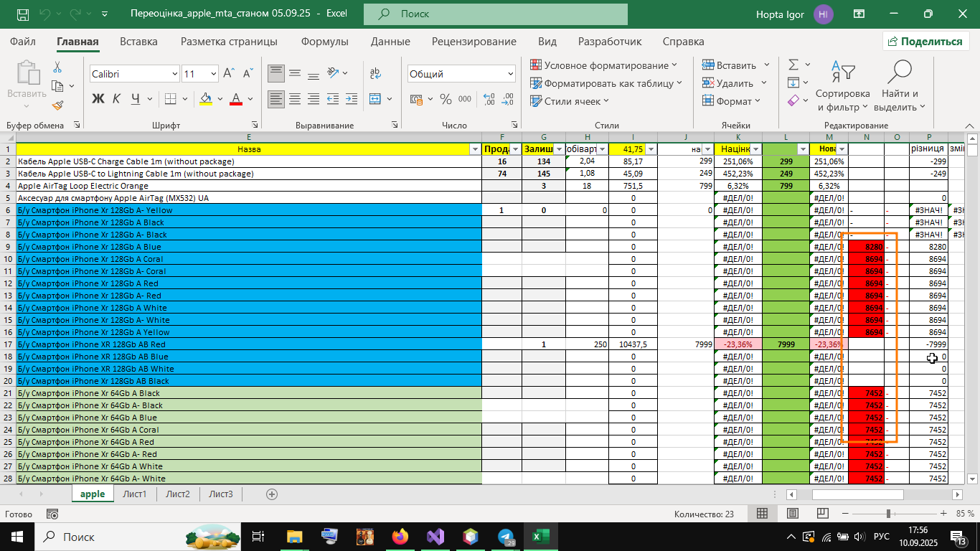Open Sort and Filter (Сортировка и фильтр)
This screenshot has width=980, height=551.
(842, 86)
